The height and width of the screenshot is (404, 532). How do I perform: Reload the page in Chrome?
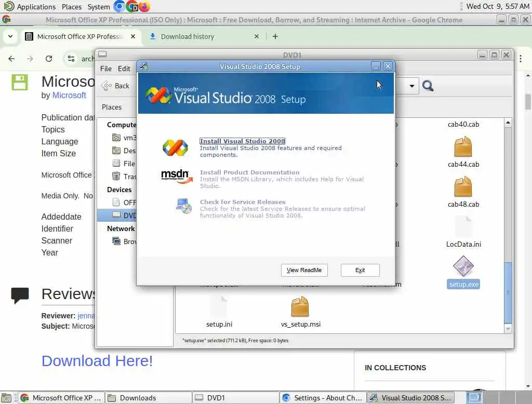49,59
